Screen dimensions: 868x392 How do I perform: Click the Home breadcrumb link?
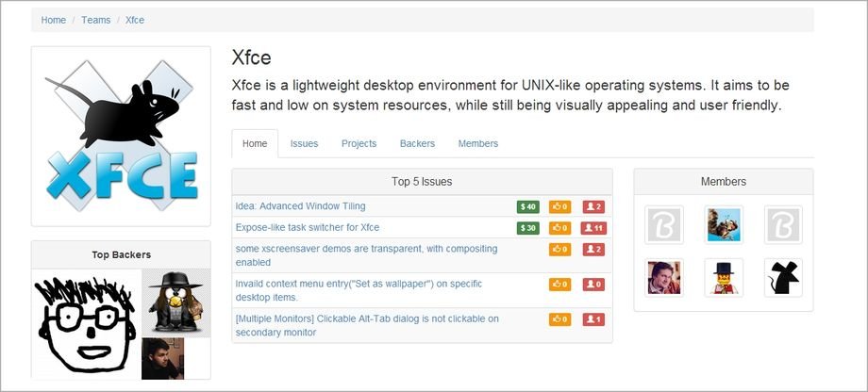point(54,20)
